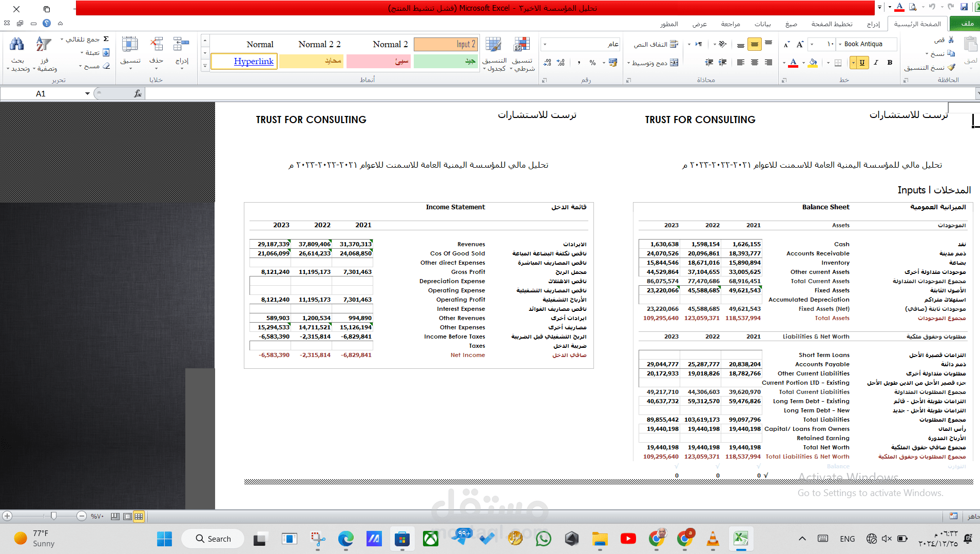The height and width of the screenshot is (554, 980).
Task: Click the Insert cells (إدراج) icon
Action: 181,45
